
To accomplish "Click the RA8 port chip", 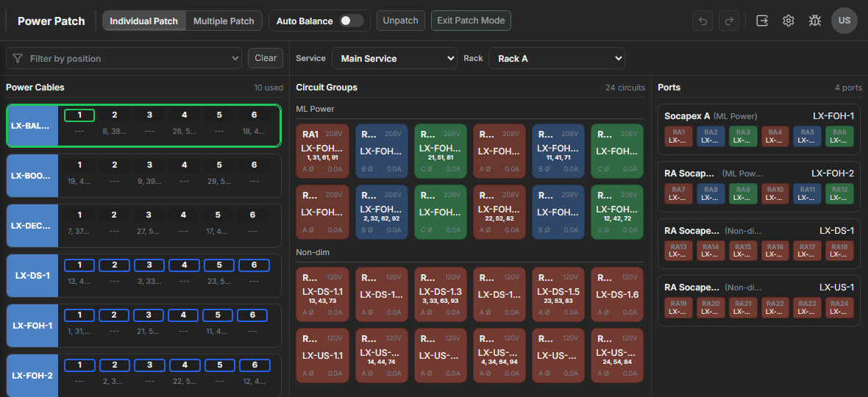I will point(711,193).
